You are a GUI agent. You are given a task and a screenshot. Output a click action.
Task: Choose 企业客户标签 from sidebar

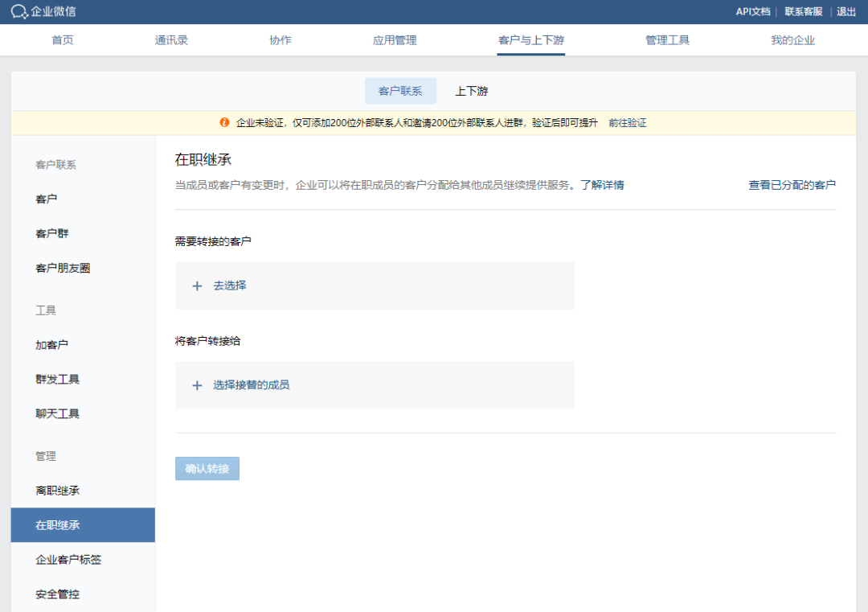click(68, 560)
